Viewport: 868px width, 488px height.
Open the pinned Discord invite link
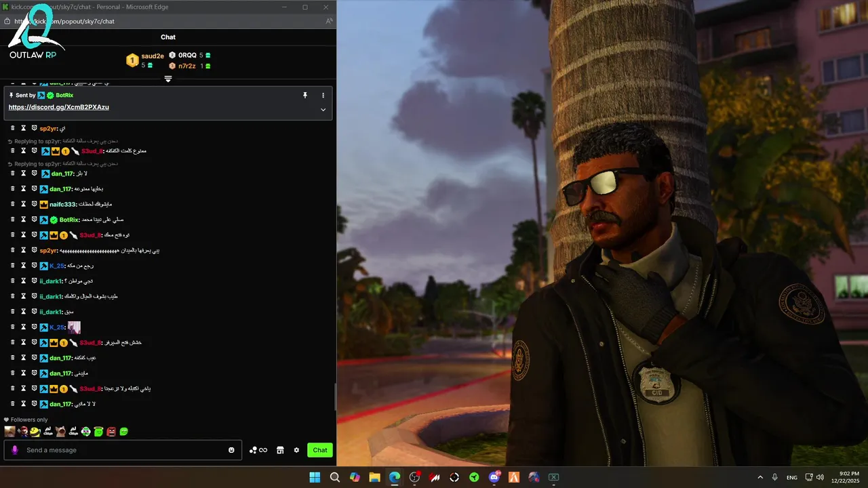pos(58,107)
